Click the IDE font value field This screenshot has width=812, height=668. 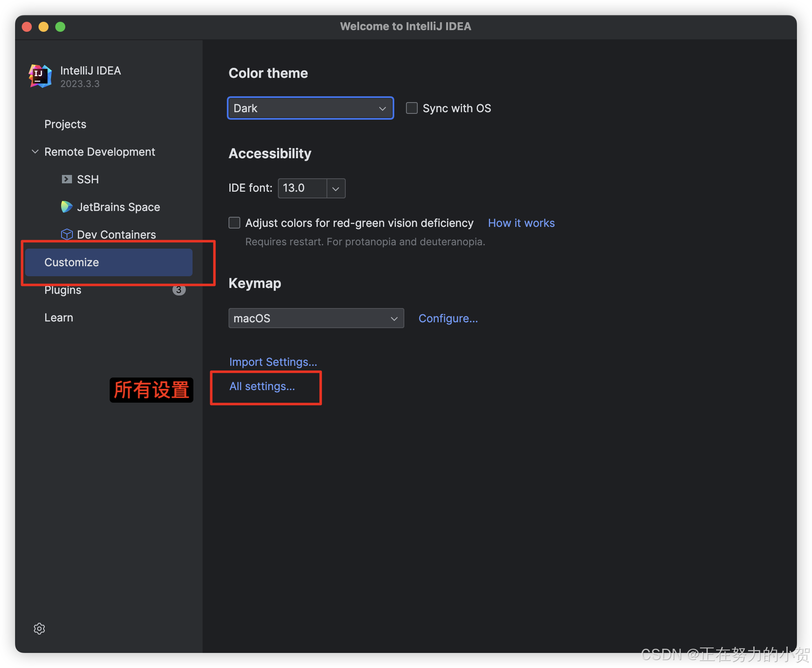(x=302, y=188)
